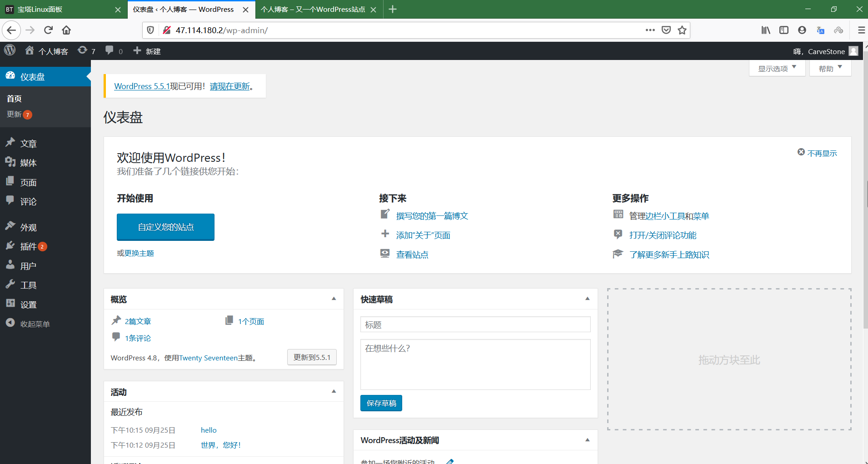
Task: Collapse the 快速草稿 panel with its arrow
Action: coord(587,299)
